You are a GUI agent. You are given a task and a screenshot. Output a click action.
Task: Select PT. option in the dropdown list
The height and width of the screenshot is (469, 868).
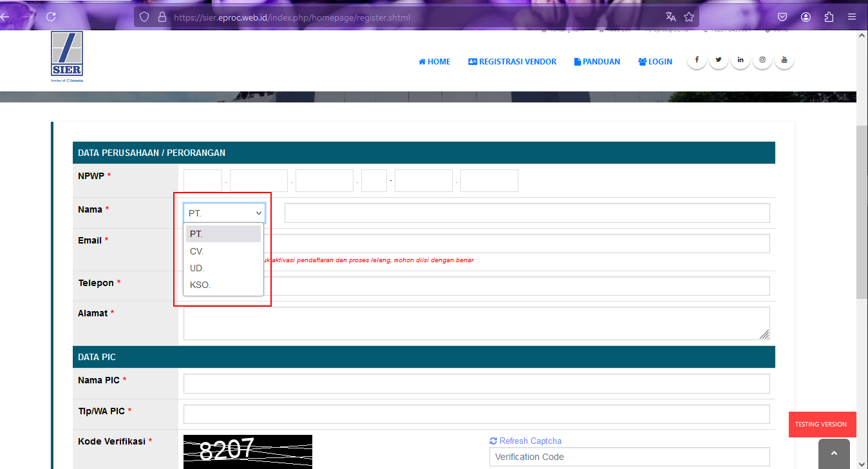point(223,234)
